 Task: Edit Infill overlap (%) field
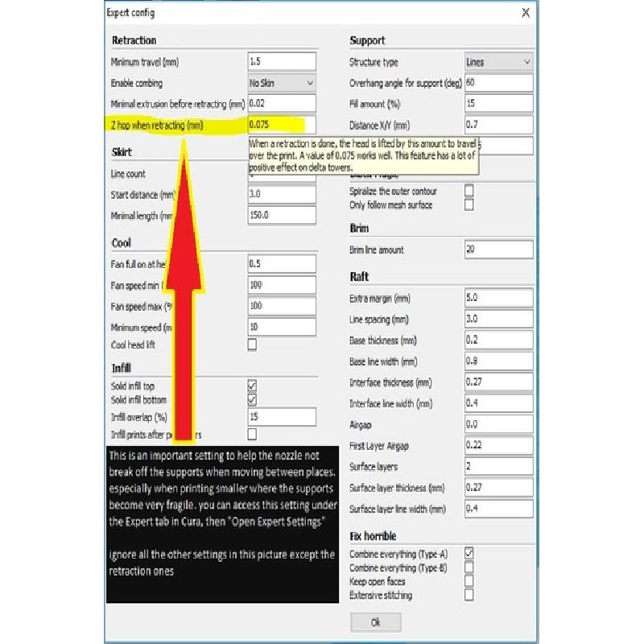(282, 417)
